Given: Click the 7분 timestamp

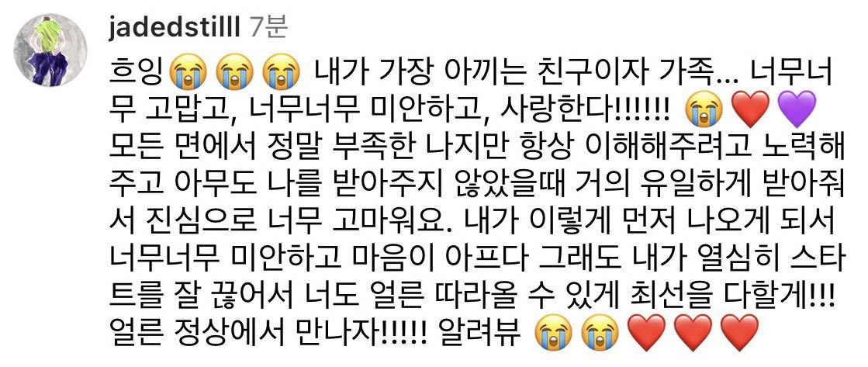Looking at the screenshot, I should coord(268,29).
